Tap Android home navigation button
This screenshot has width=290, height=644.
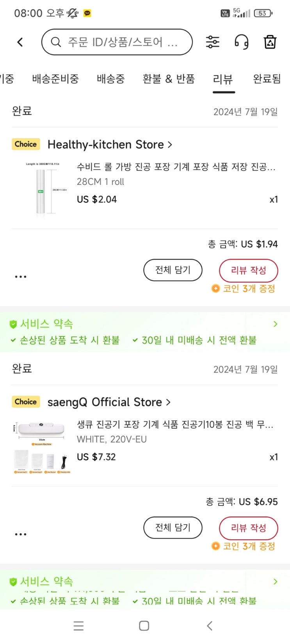pos(144,626)
